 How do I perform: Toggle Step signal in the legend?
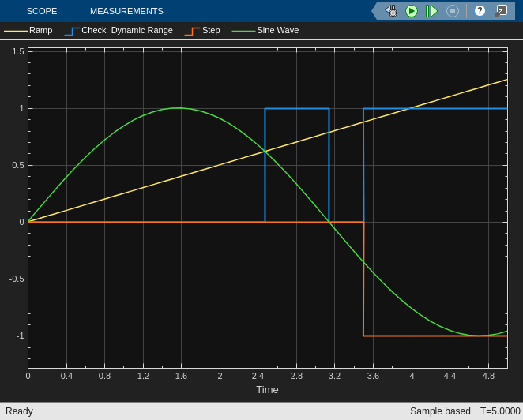[x=202, y=30]
